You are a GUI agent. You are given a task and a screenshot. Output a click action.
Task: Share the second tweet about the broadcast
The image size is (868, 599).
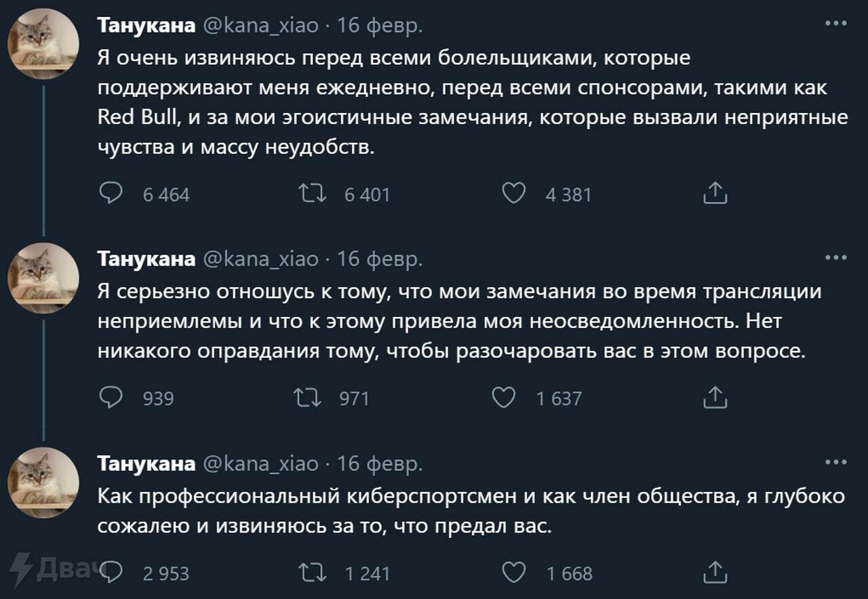715,397
